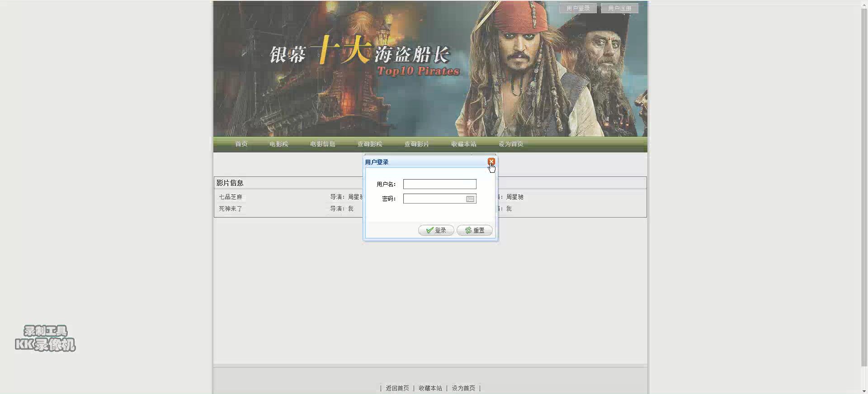The image size is (868, 394).
Task: Focus the 用户名 input field
Action: click(439, 184)
